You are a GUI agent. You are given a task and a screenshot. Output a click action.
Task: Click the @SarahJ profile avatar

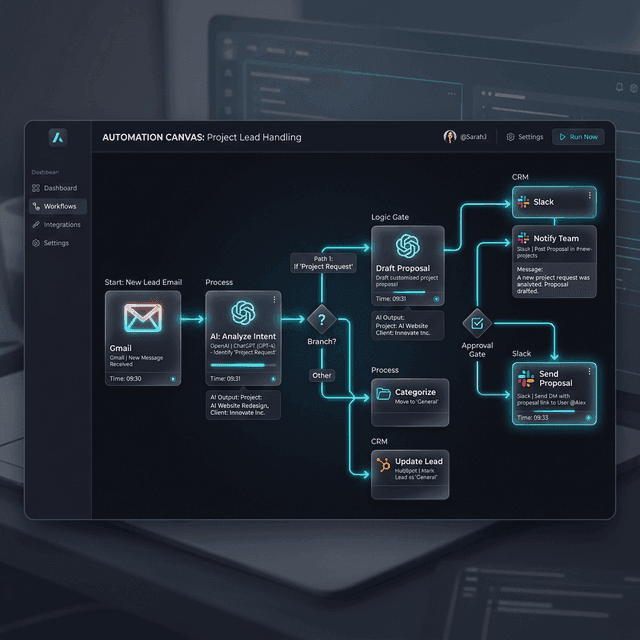[450, 137]
